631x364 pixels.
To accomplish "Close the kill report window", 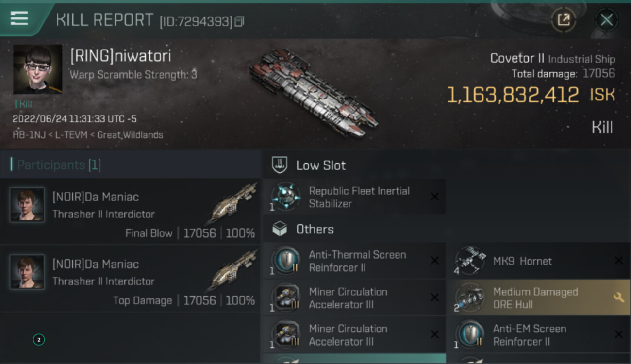I will [606, 20].
